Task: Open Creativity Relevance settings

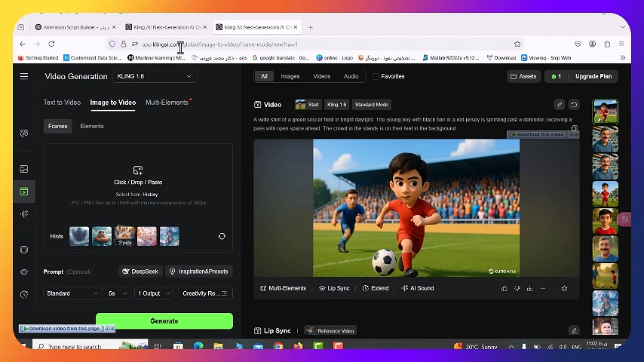Action: pos(205,293)
